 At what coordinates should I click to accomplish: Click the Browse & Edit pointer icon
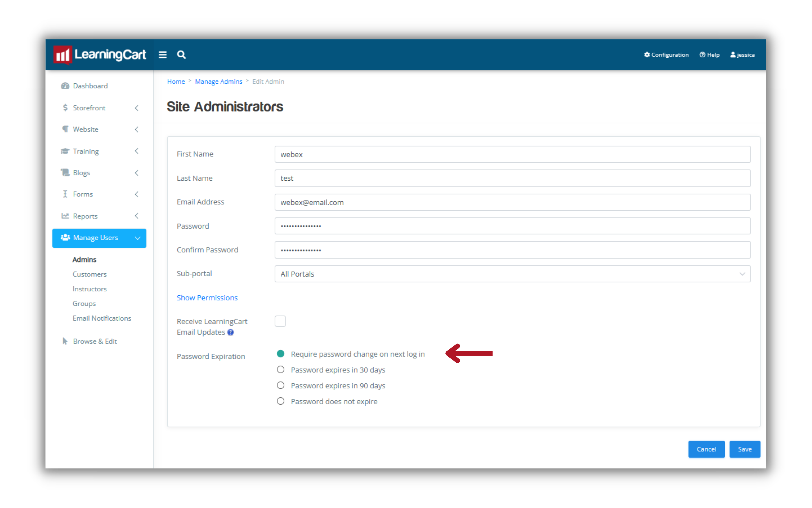coord(65,341)
